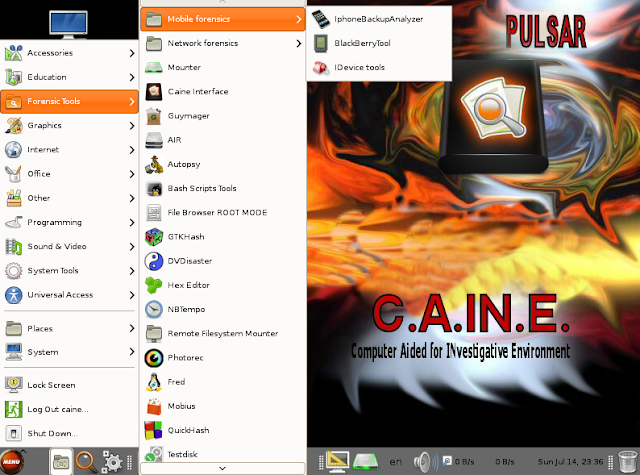640x475 pixels.
Task: Expand the Places submenu
Action: tap(69, 328)
